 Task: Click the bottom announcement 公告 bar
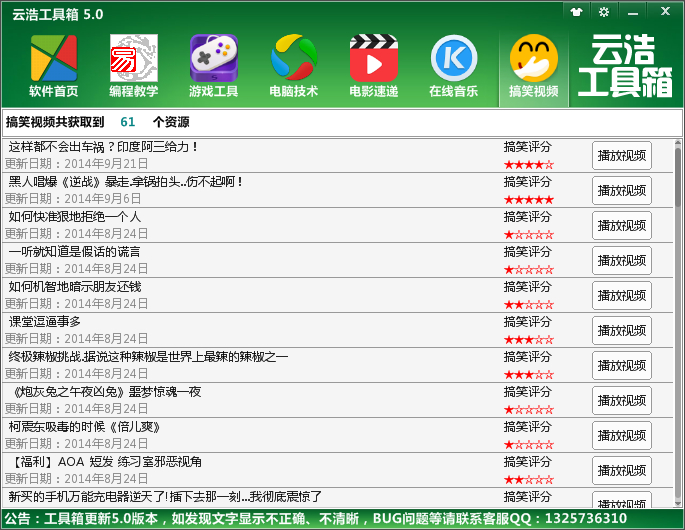coord(342,519)
